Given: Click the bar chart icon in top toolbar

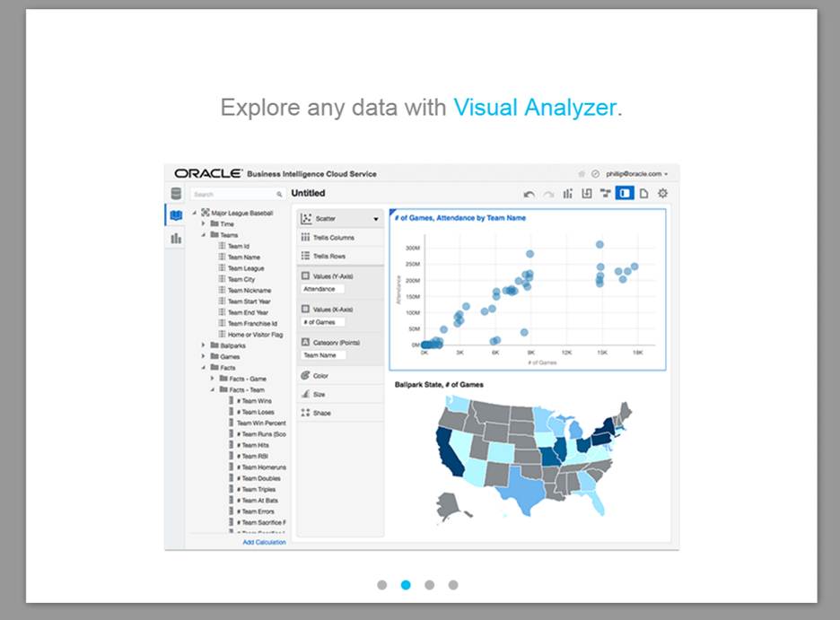Looking at the screenshot, I should tap(568, 194).
